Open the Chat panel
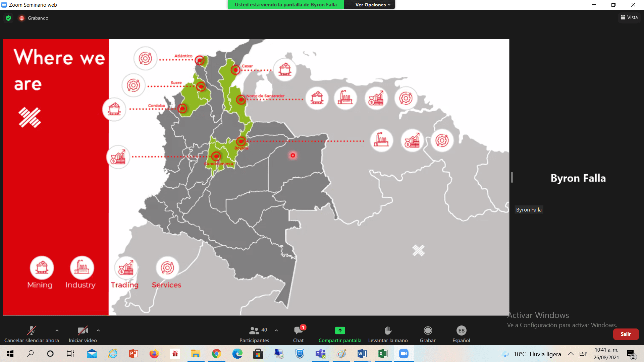This screenshot has height=362, width=644. [298, 334]
